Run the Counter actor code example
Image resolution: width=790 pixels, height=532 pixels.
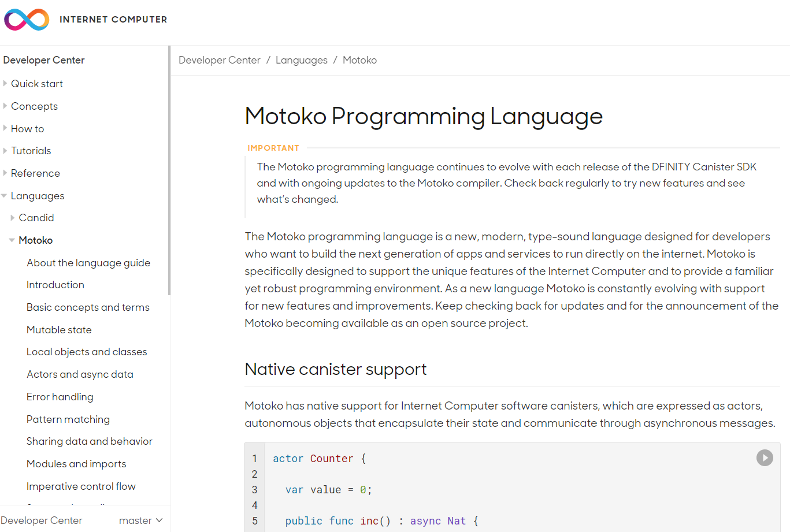click(765, 458)
